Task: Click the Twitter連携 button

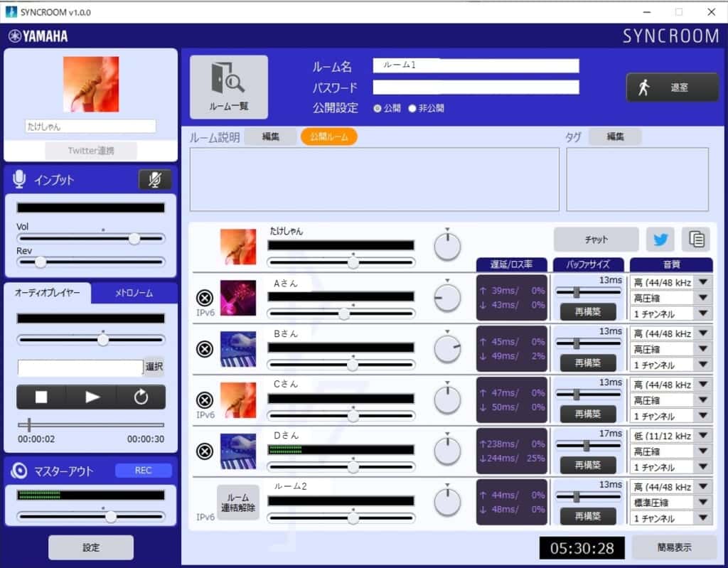Action: [x=91, y=151]
